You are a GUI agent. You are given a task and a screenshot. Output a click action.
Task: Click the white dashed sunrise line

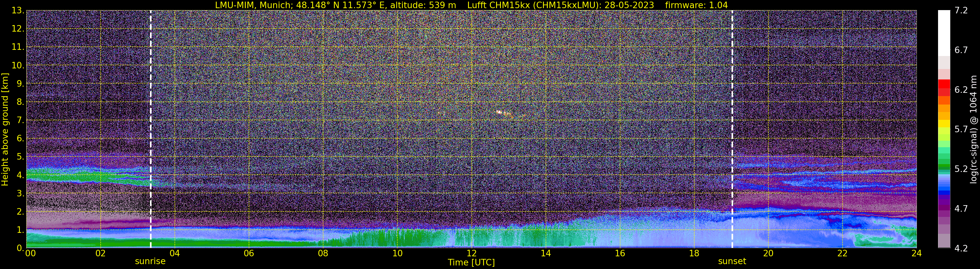151,130
